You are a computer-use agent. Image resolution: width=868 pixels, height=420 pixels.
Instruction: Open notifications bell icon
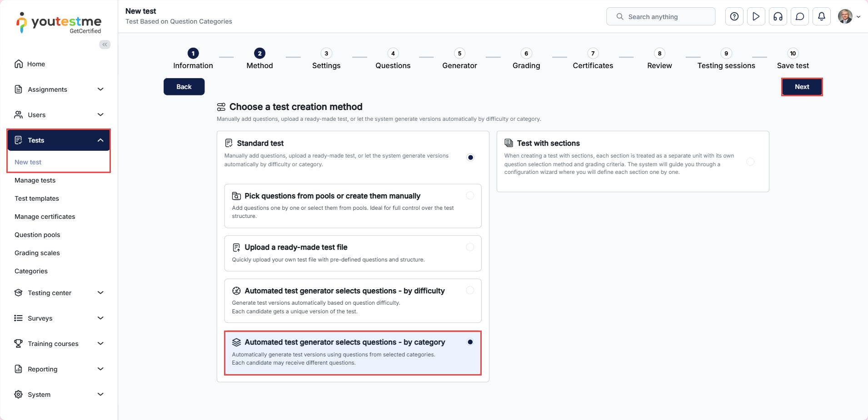coord(822,17)
